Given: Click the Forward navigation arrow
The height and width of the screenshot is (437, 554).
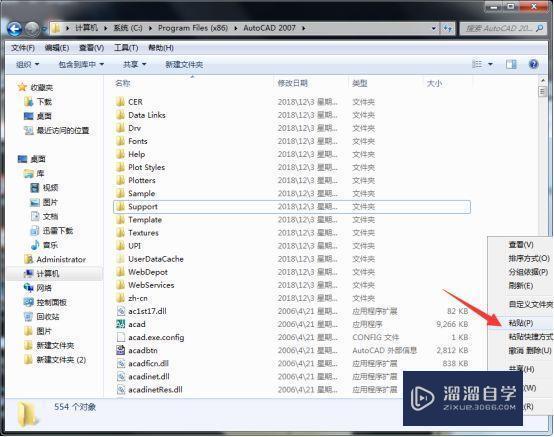Looking at the screenshot, I should coord(31,29).
